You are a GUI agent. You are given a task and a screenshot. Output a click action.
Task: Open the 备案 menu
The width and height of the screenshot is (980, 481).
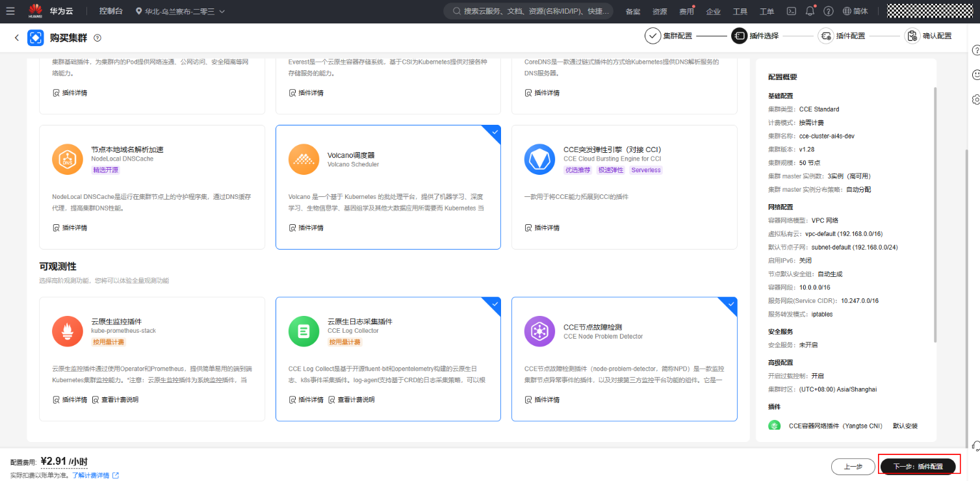click(632, 11)
